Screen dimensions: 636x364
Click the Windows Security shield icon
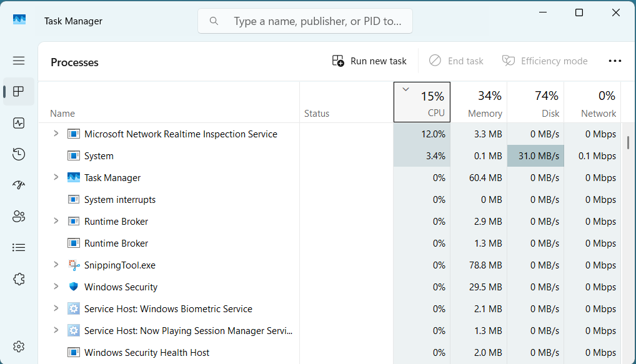(74, 287)
